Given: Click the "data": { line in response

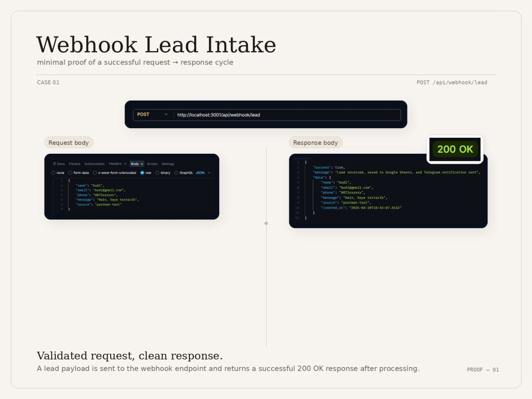Looking at the screenshot, I should 322,178.
